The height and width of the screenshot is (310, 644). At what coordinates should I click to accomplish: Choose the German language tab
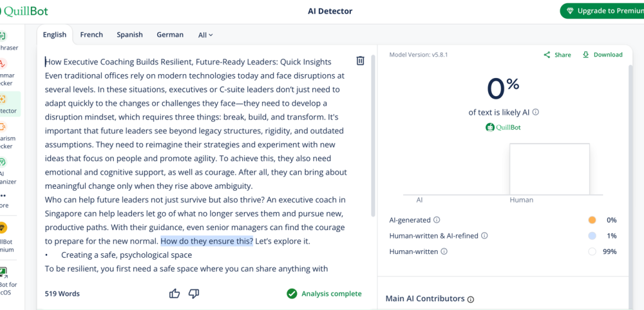point(170,35)
